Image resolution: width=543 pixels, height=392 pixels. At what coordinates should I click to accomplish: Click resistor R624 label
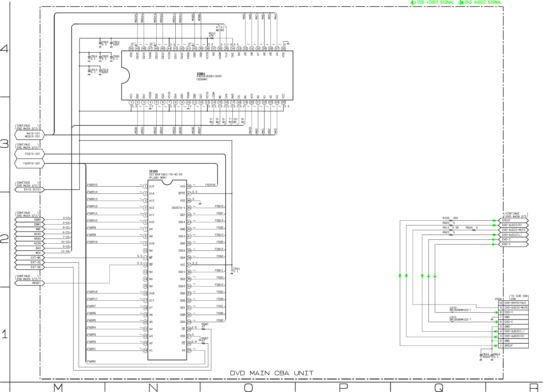pyautogui.click(x=472, y=228)
